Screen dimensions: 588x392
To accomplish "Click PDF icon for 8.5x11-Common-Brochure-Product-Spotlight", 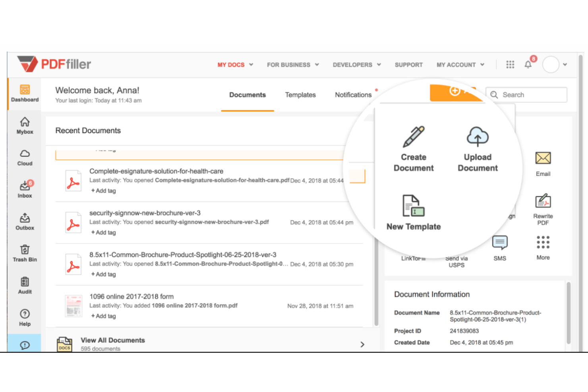I will pyautogui.click(x=73, y=264).
